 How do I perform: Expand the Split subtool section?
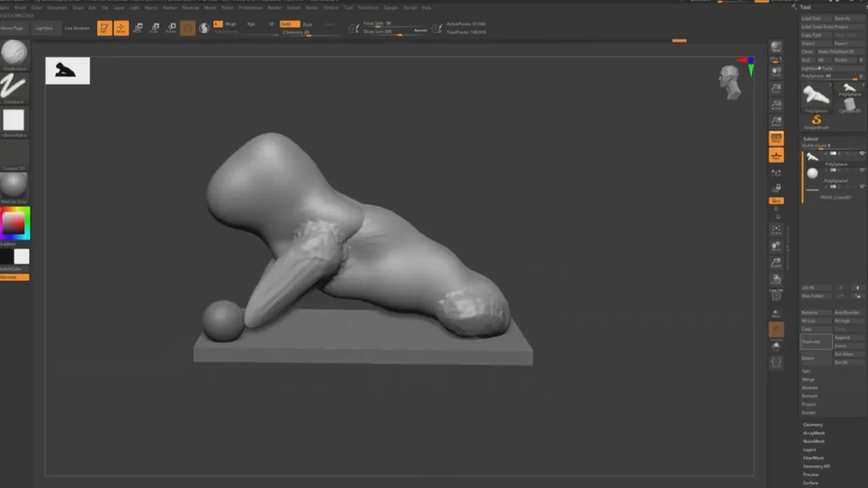click(806, 371)
